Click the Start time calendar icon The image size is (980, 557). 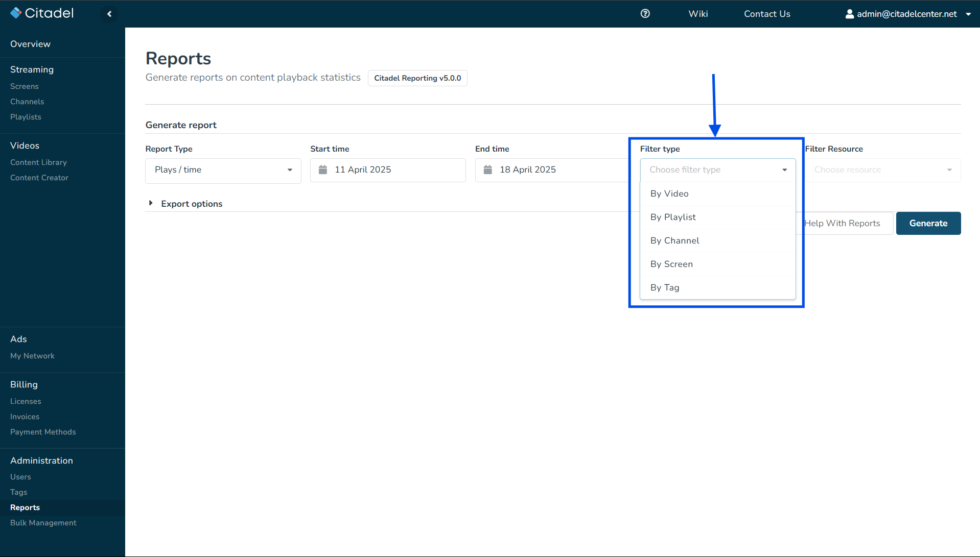323,169
